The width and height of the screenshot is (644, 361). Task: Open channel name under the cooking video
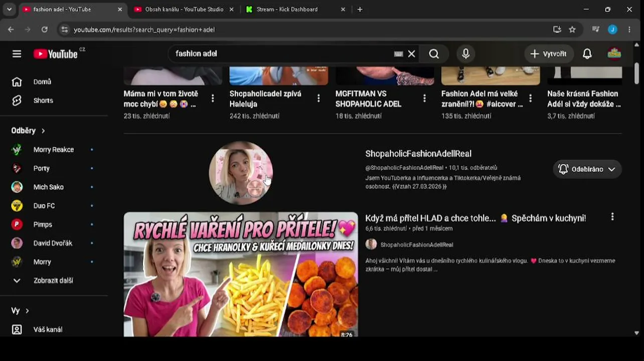pyautogui.click(x=417, y=245)
